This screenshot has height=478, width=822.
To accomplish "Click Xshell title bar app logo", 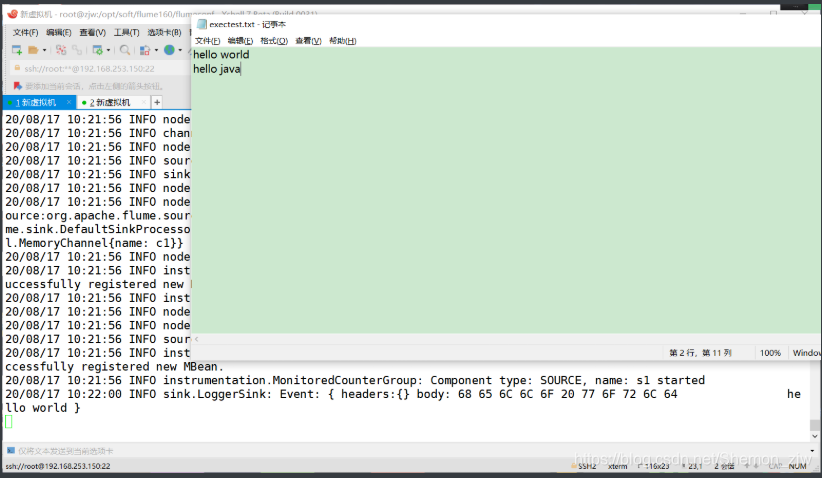I will (x=13, y=14).
